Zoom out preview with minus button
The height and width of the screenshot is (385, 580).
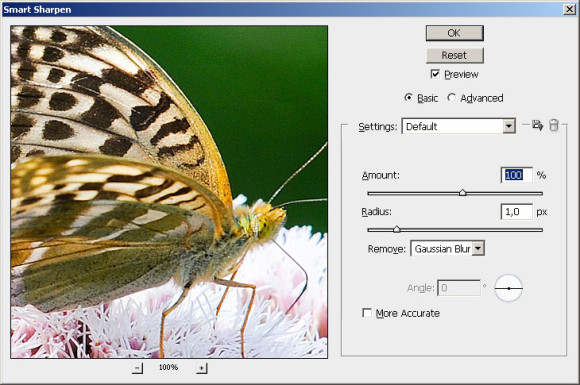point(138,368)
